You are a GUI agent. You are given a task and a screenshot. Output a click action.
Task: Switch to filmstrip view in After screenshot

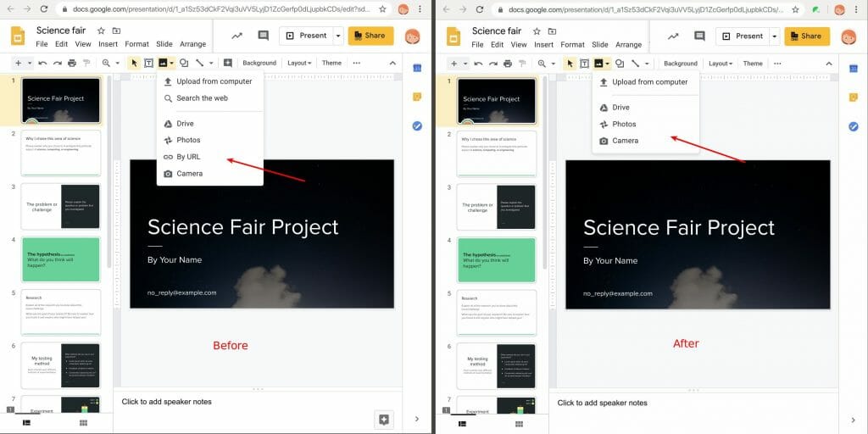click(x=462, y=424)
